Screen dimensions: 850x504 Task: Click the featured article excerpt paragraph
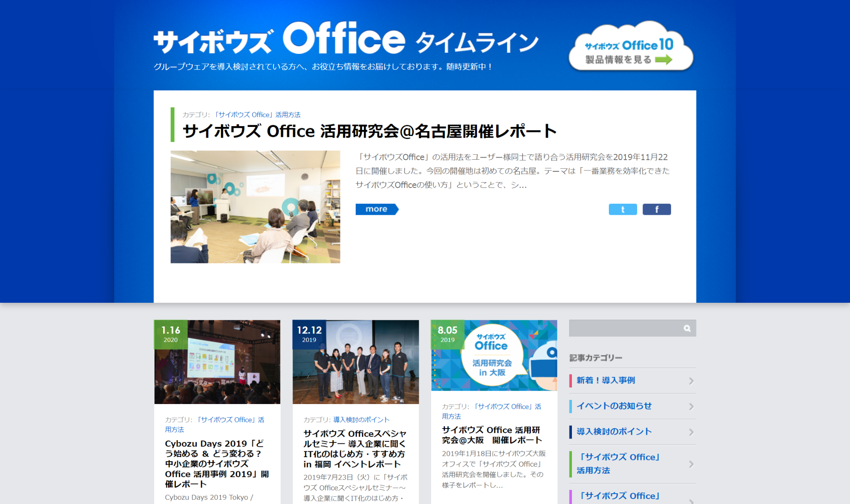(513, 171)
